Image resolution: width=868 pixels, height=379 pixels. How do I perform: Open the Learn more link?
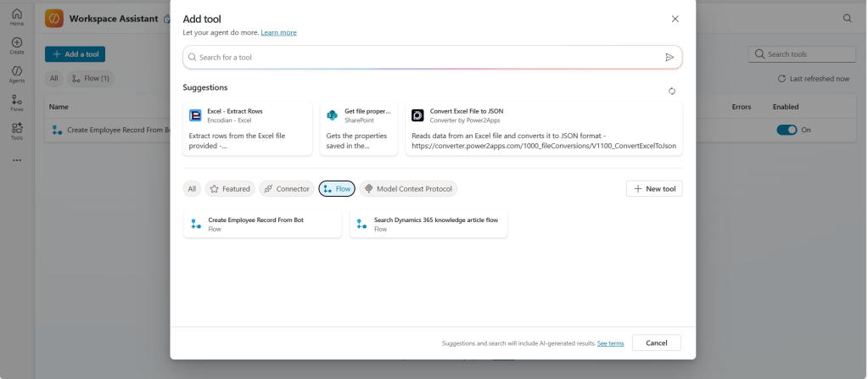click(x=278, y=32)
